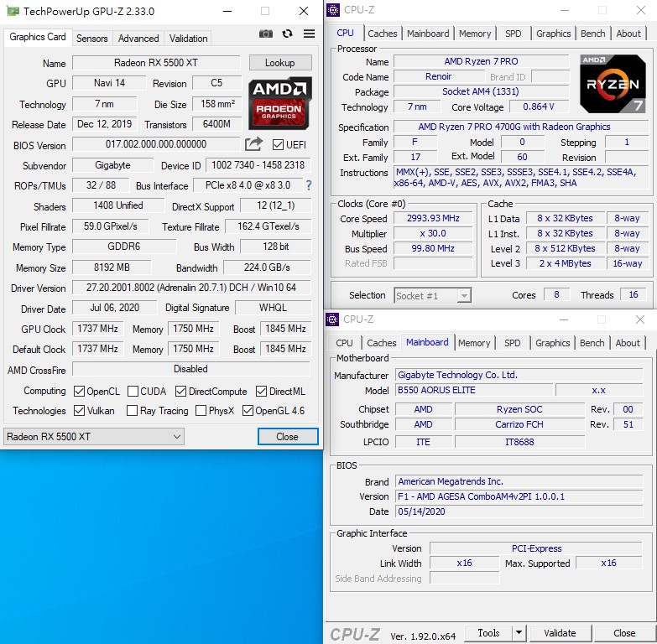Click the Core Speed value 2993.93 MHz
Image resolution: width=657 pixels, height=644 pixels.
tap(433, 218)
